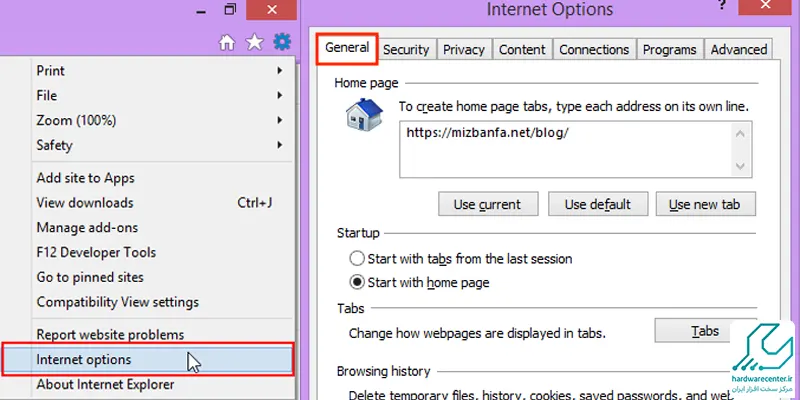Viewport: 800px width, 400px height.
Task: Open Internet options menu item
Action: pos(148,360)
